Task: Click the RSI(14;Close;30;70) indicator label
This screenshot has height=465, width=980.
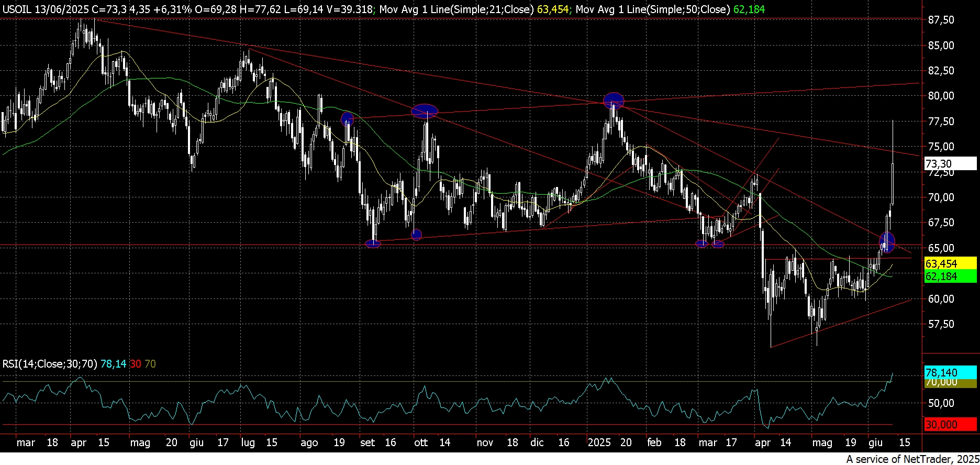Action: (x=50, y=364)
